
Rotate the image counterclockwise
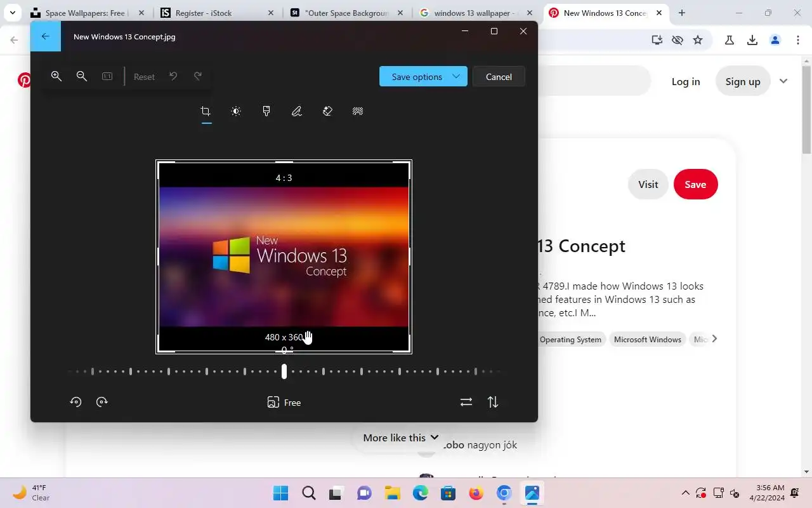click(x=75, y=402)
